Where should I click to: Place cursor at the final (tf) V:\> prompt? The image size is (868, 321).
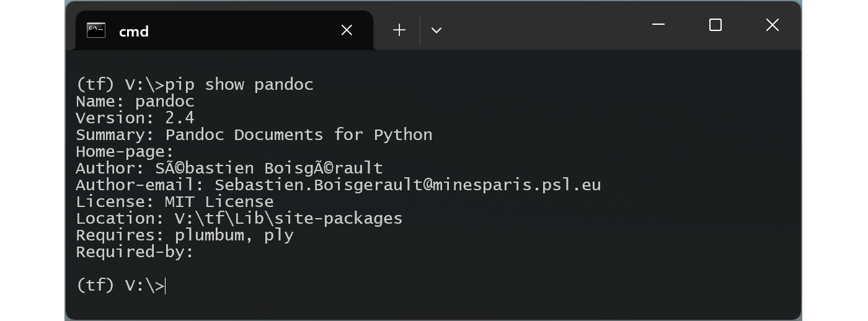pyautogui.click(x=166, y=285)
